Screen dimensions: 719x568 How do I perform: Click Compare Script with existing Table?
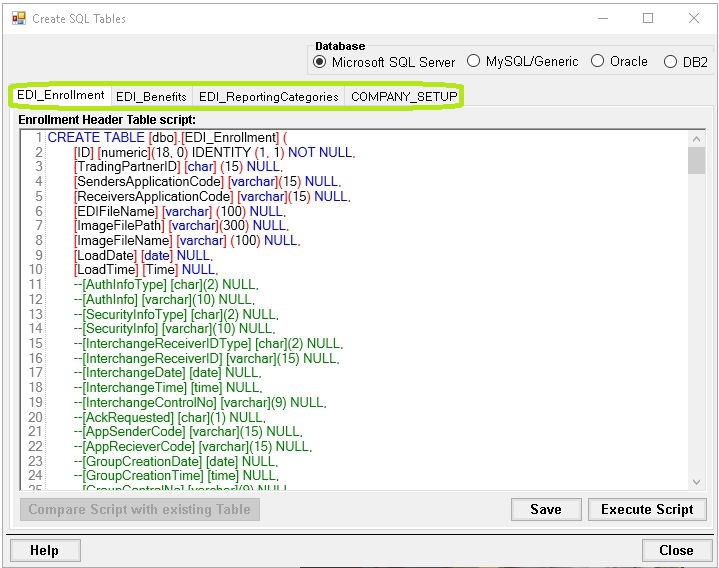(140, 509)
